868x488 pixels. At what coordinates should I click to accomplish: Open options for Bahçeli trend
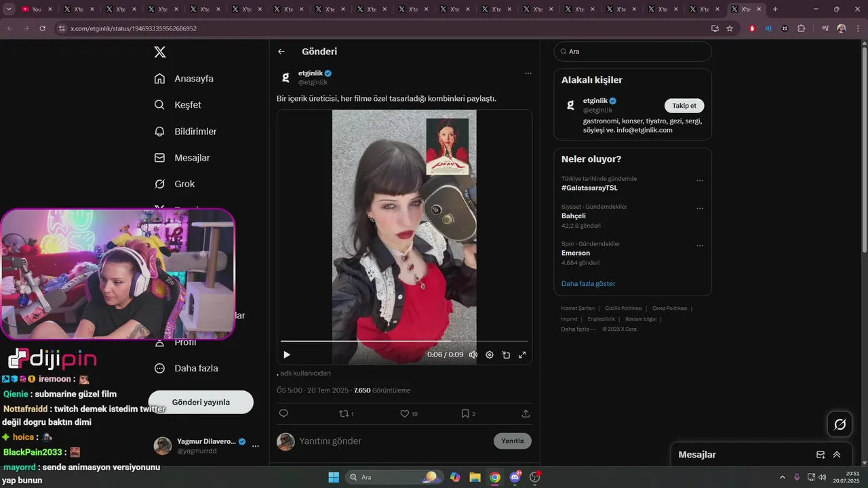pyautogui.click(x=700, y=208)
